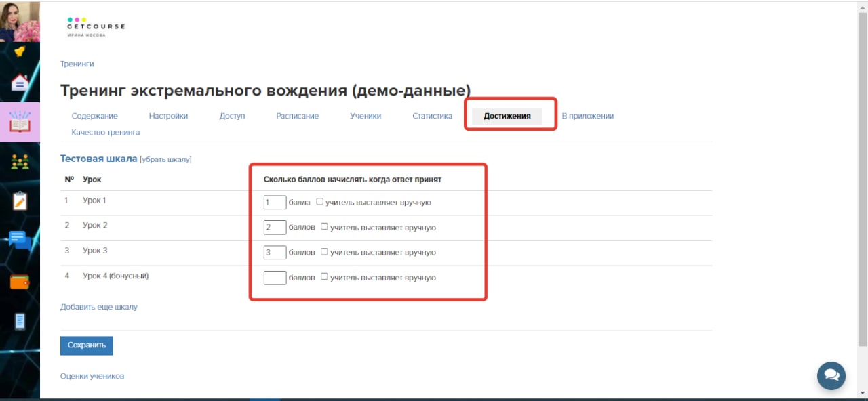Click the Урок 3 row name

pos(95,251)
